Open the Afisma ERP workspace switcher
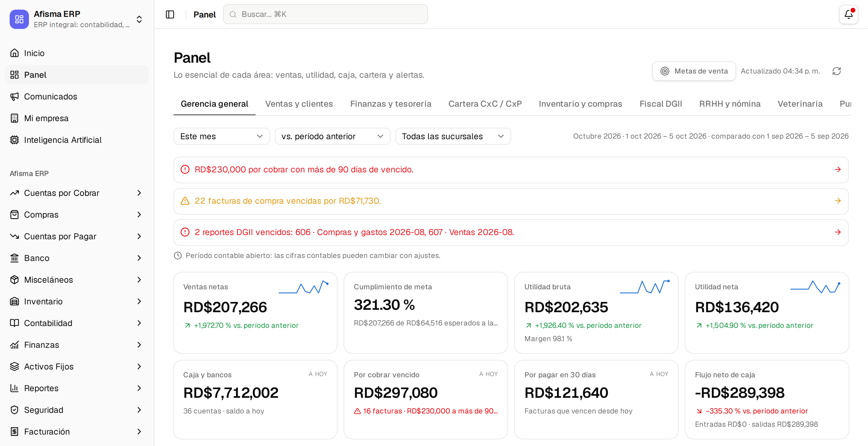Screen dimensions: 868x446 (140, 19)
